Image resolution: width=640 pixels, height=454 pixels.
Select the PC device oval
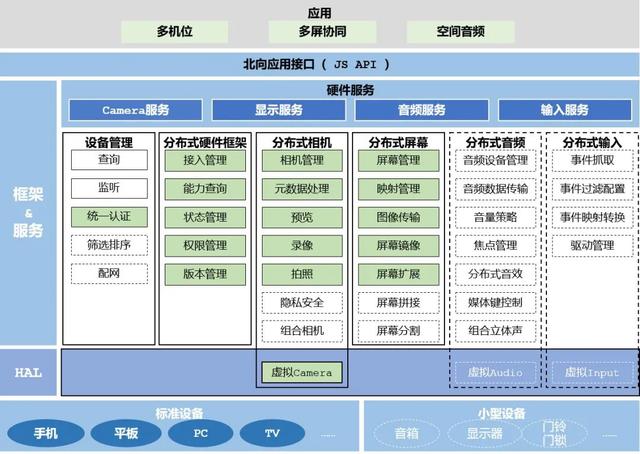[200, 433]
